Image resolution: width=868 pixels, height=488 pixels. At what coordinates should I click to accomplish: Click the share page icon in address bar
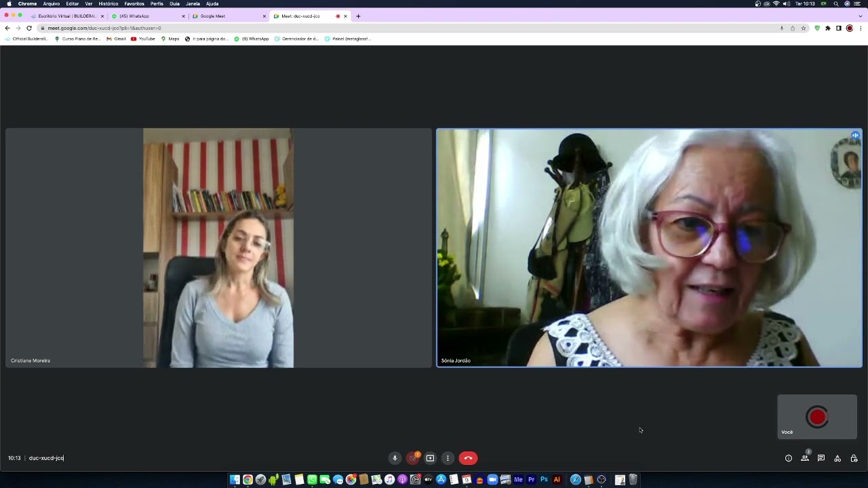tap(793, 28)
